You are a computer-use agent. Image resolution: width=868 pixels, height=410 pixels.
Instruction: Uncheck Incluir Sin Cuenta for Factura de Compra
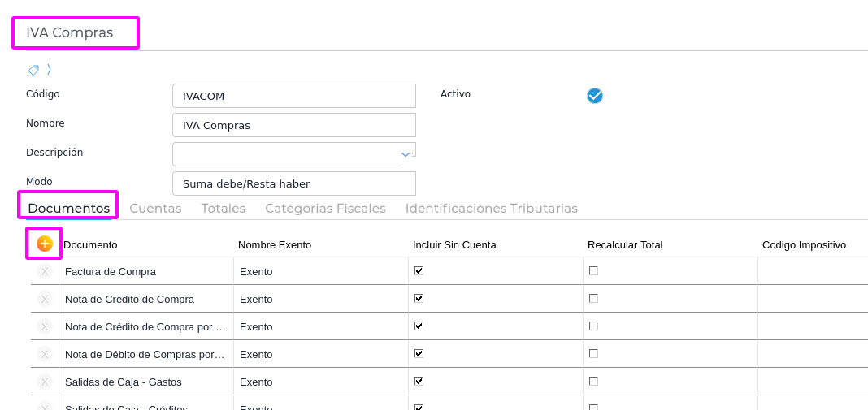click(419, 270)
